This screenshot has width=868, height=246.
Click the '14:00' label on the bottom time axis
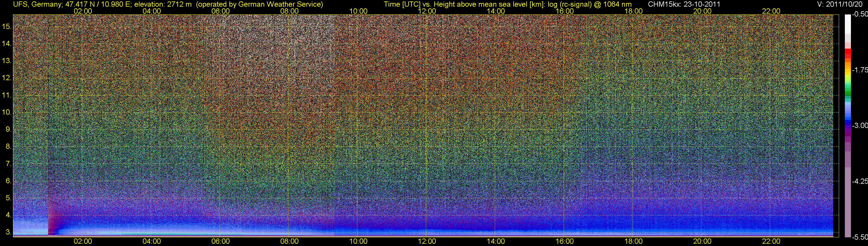(x=496, y=241)
